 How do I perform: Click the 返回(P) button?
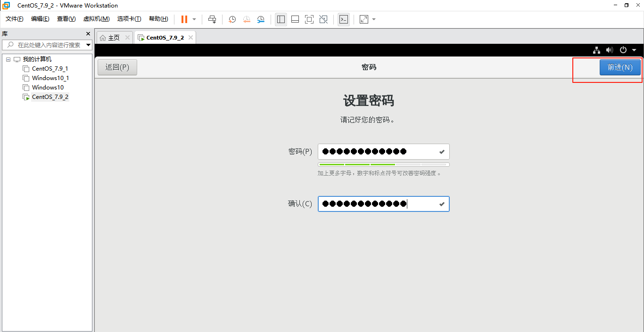pos(117,67)
